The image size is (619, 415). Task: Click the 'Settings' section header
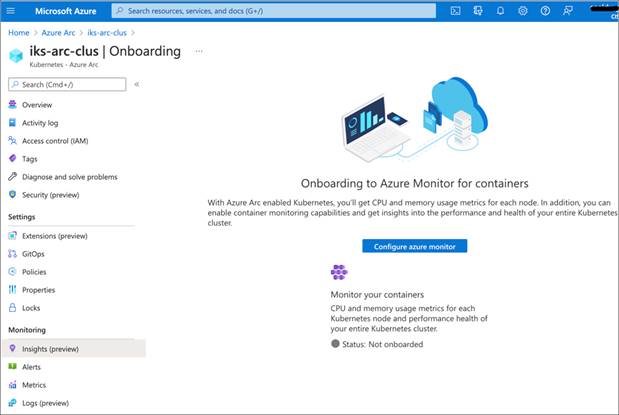point(22,217)
